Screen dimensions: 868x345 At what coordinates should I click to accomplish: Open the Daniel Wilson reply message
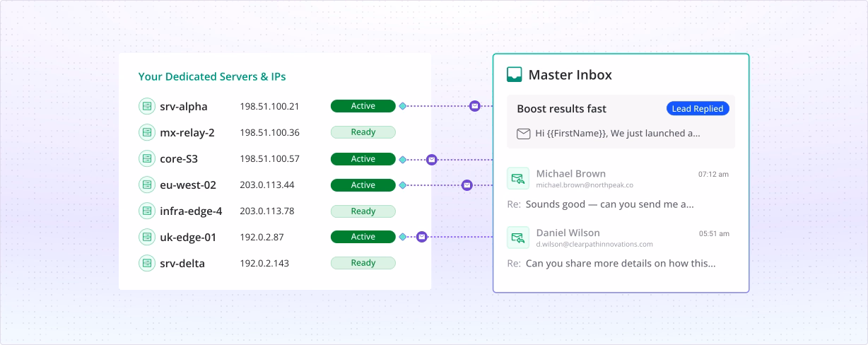pos(620,264)
